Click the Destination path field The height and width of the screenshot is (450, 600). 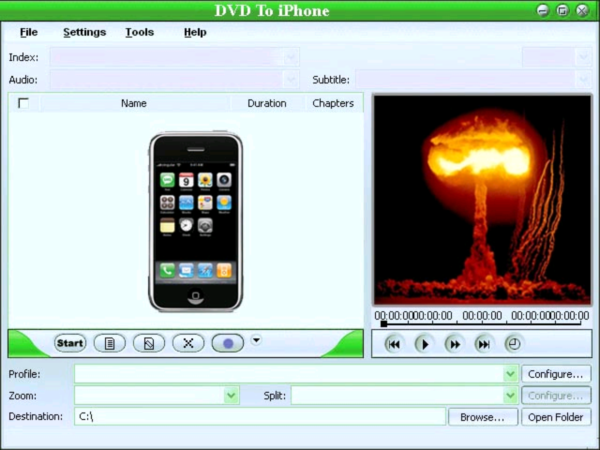259,417
